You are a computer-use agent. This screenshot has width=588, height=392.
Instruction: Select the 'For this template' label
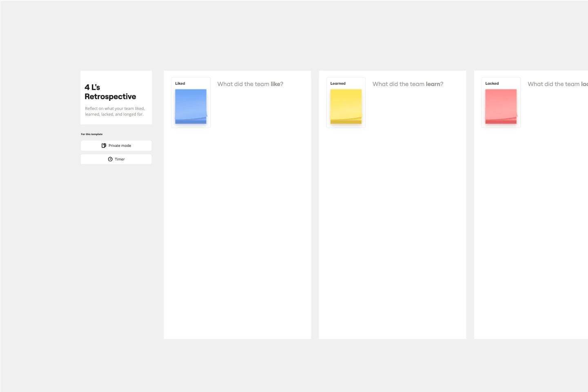[92, 134]
